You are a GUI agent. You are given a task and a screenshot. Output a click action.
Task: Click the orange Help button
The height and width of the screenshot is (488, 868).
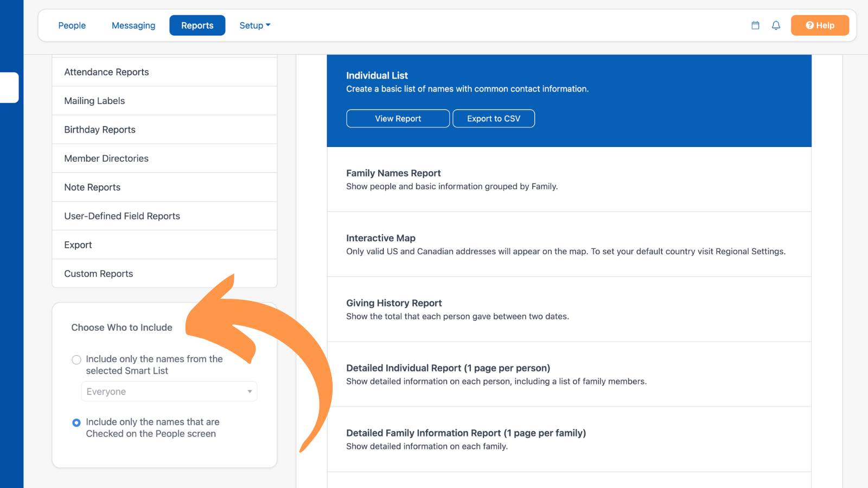coord(820,25)
